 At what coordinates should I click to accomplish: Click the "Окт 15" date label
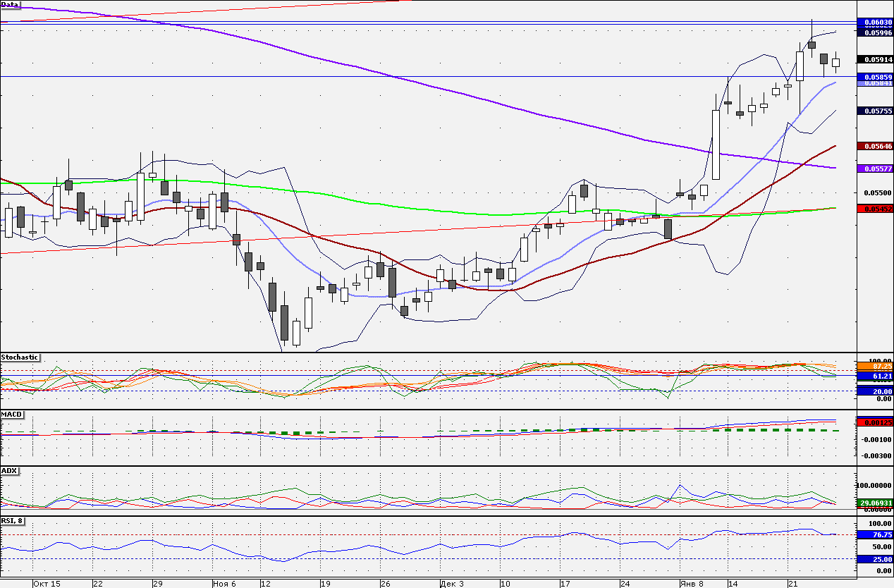pyautogui.click(x=47, y=584)
